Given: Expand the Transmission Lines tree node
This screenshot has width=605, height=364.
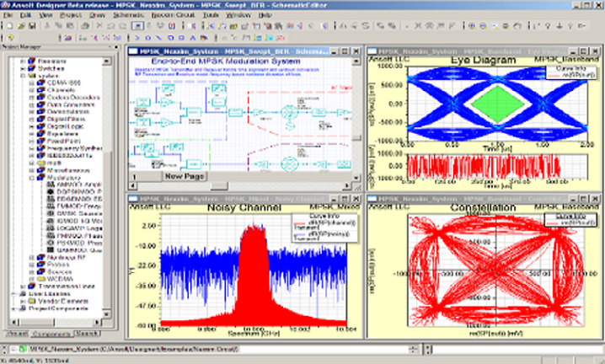Looking at the screenshot, I should click(23, 286).
